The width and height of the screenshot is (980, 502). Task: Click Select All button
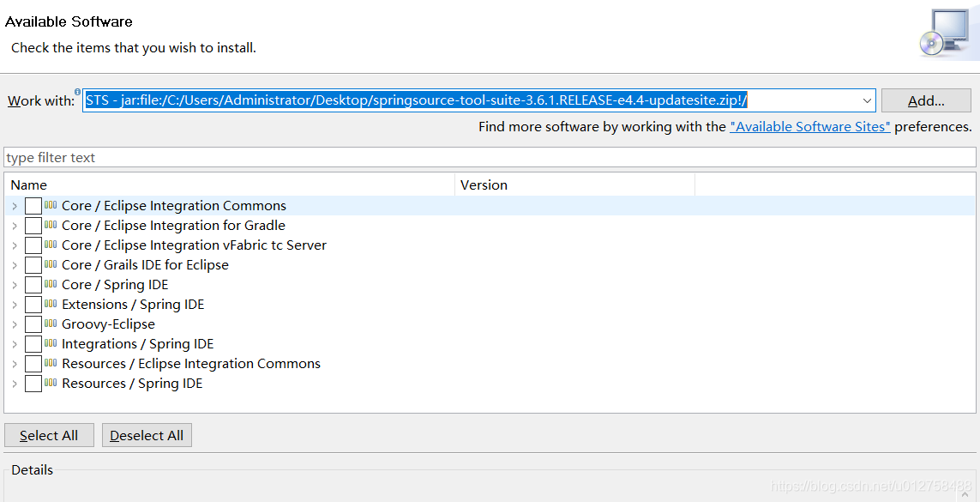(49, 435)
